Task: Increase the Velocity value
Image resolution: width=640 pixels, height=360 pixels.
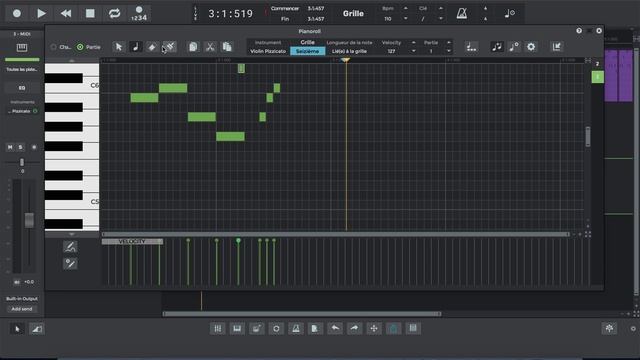Action: (x=413, y=42)
